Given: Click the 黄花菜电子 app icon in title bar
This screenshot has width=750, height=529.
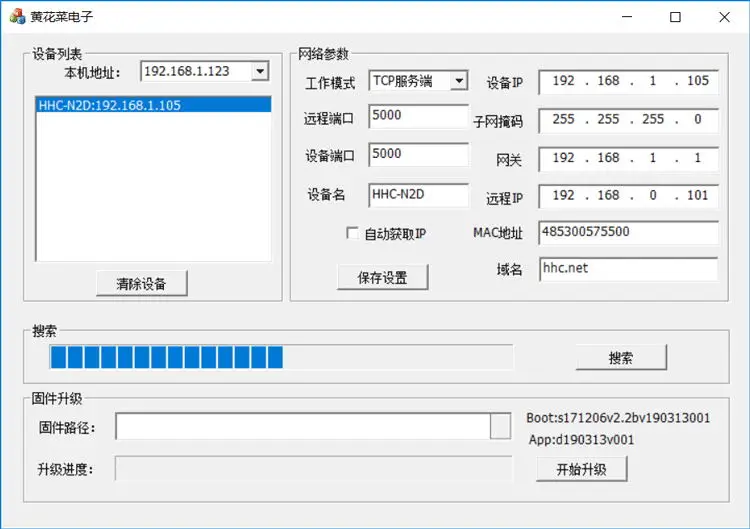Looking at the screenshot, I should 17,17.
